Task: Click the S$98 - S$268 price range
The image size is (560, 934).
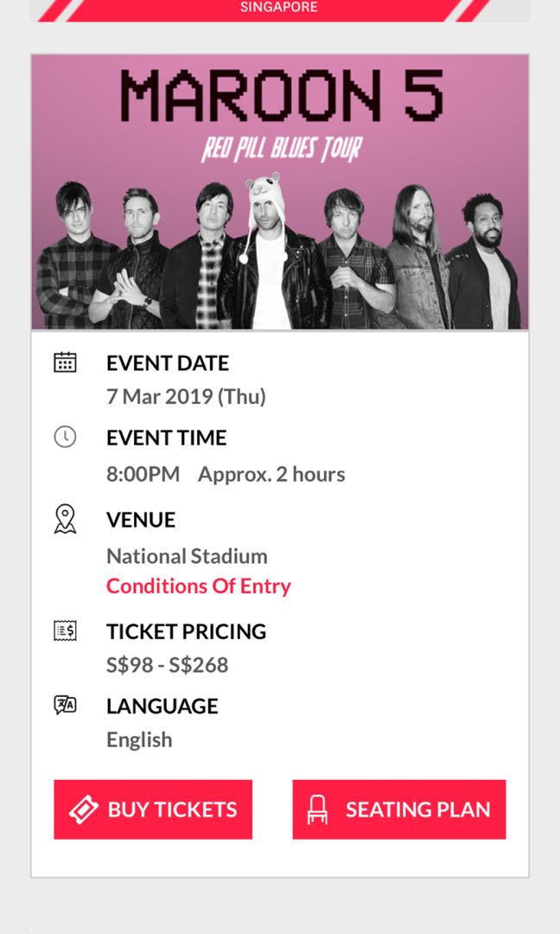Action: pos(165,664)
